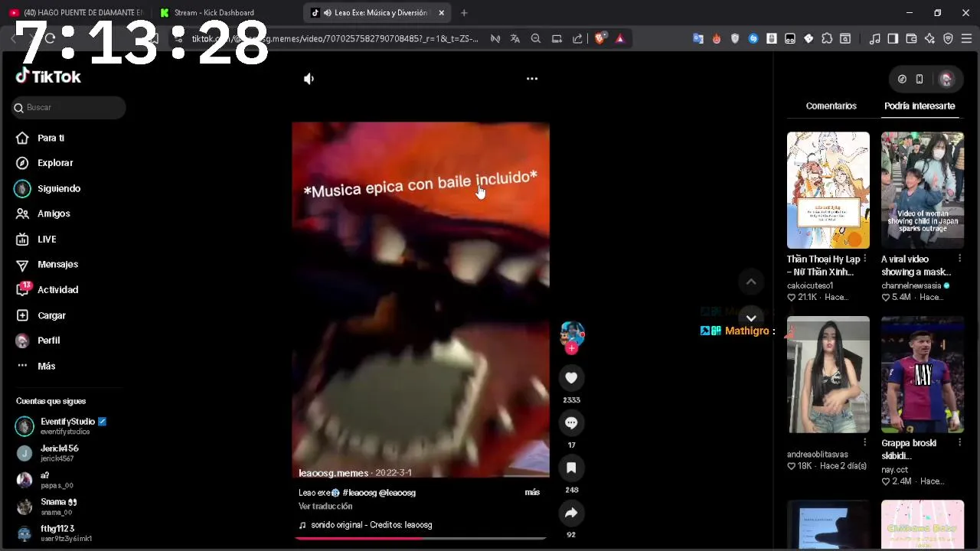Open the coin icon in the header
Image resolution: width=980 pixels, height=551 pixels.
point(902,79)
